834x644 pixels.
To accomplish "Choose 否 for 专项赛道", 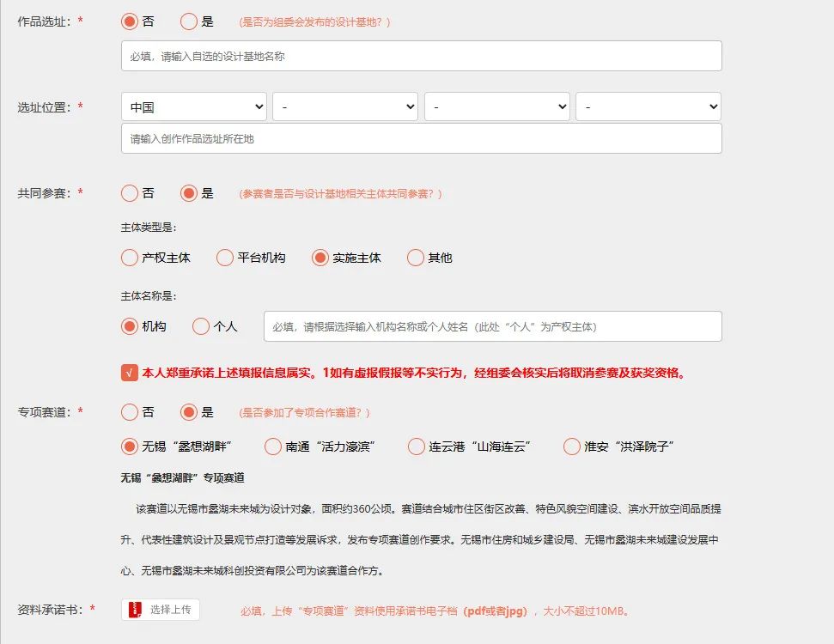I will click(x=129, y=412).
